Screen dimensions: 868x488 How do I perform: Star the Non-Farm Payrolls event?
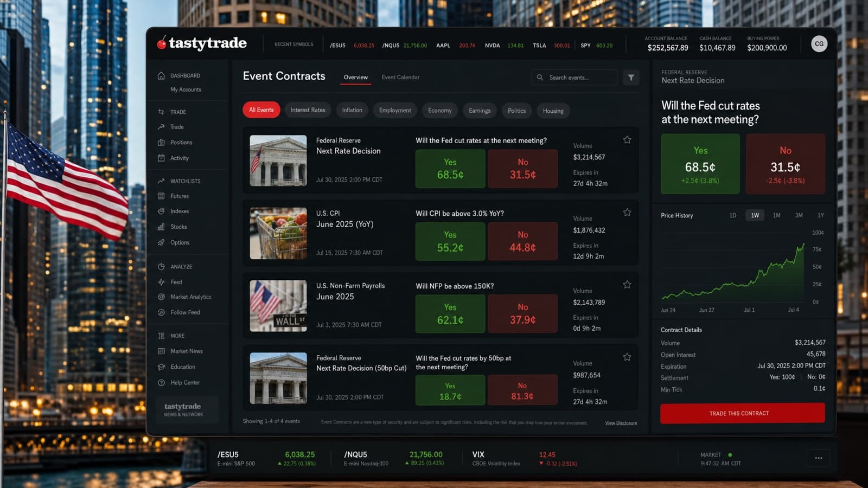(x=627, y=285)
